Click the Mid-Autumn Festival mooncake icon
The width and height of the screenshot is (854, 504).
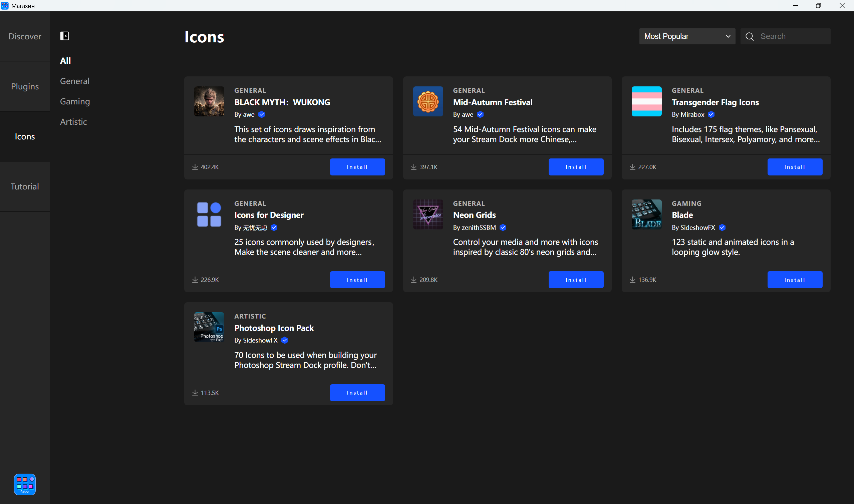point(428,101)
